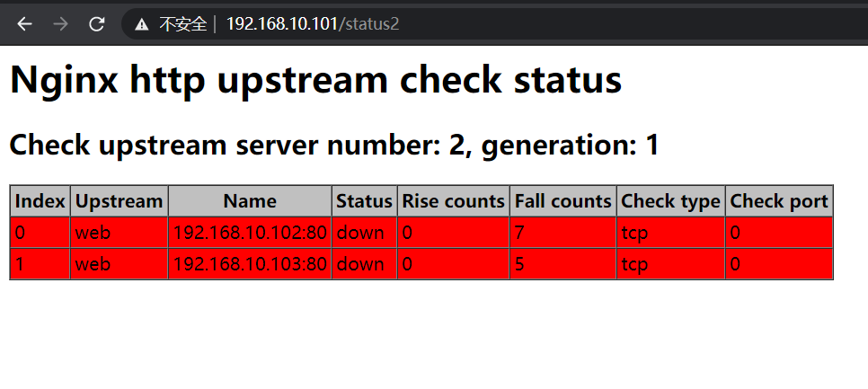Go back with the browser back arrow
The width and height of the screenshot is (868, 389).
pyautogui.click(x=24, y=23)
